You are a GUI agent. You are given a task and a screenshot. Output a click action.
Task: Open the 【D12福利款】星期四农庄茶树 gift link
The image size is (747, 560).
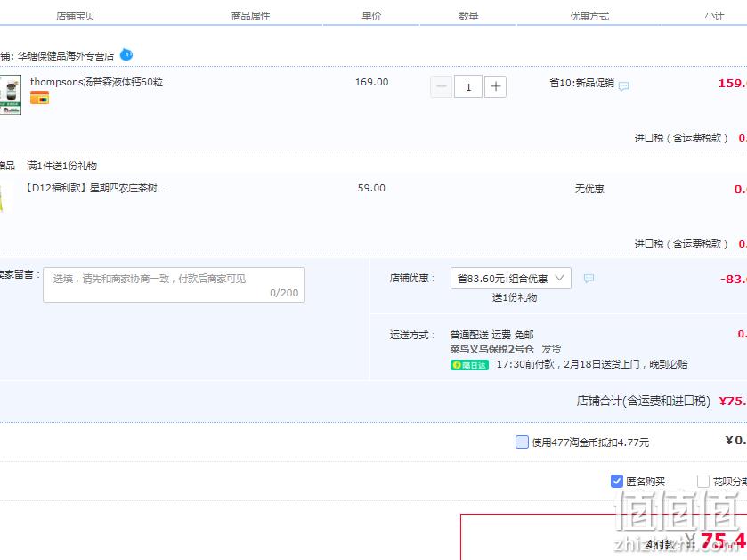(95, 188)
